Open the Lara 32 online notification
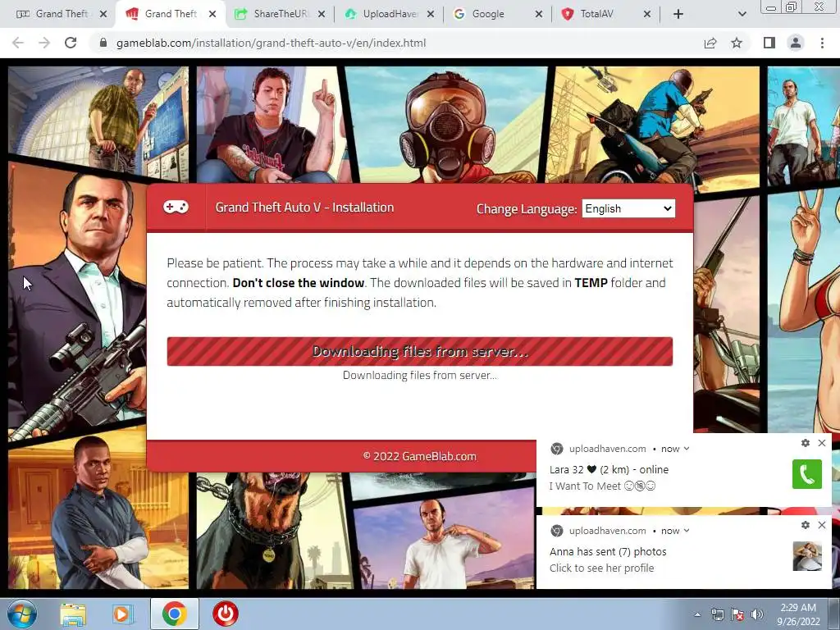Screen dimensions: 840x630 point(684,470)
